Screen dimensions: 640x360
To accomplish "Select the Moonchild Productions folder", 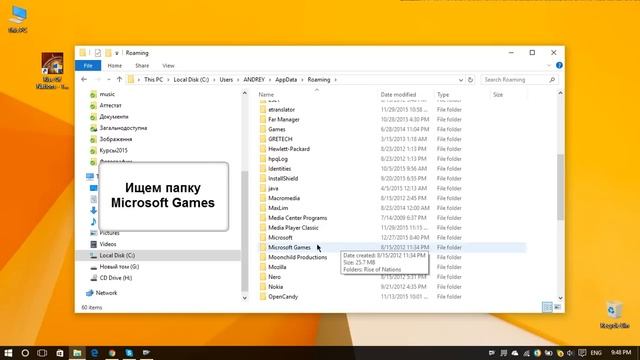I will 298,257.
